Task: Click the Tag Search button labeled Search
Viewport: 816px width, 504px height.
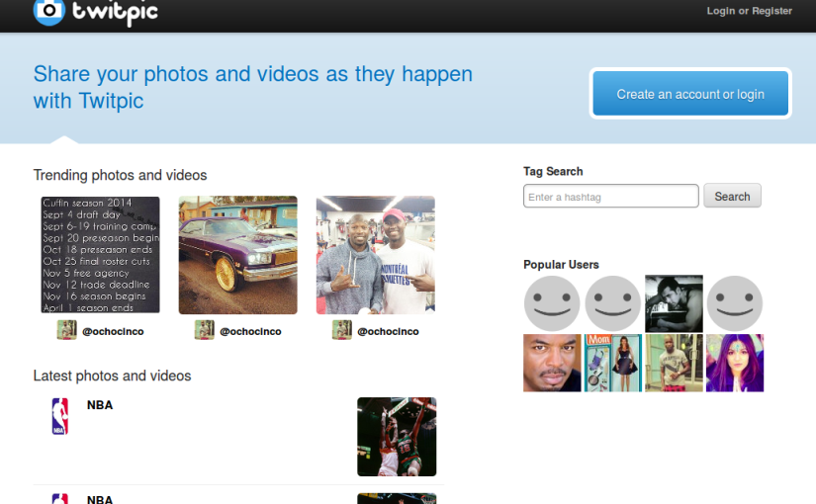Action: click(732, 196)
